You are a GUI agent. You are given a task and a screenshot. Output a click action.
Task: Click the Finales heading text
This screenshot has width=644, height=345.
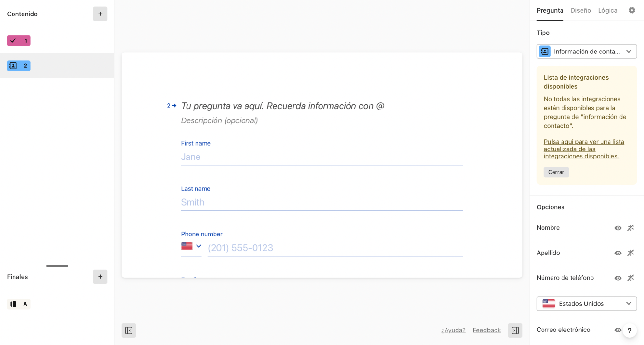[x=17, y=277]
